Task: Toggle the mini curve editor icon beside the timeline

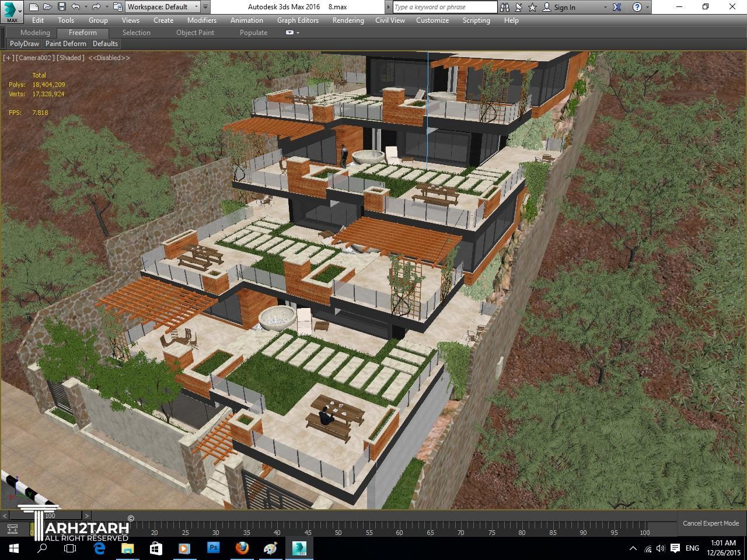Action: (12, 529)
